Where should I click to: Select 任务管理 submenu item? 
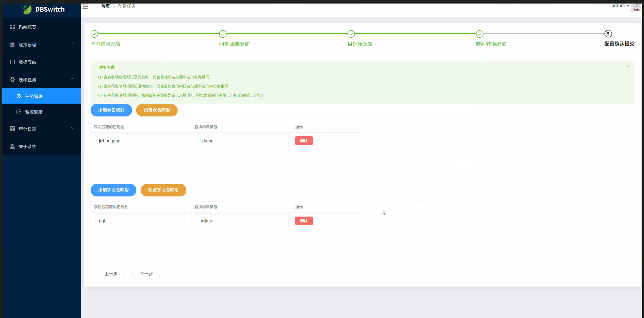tap(42, 96)
